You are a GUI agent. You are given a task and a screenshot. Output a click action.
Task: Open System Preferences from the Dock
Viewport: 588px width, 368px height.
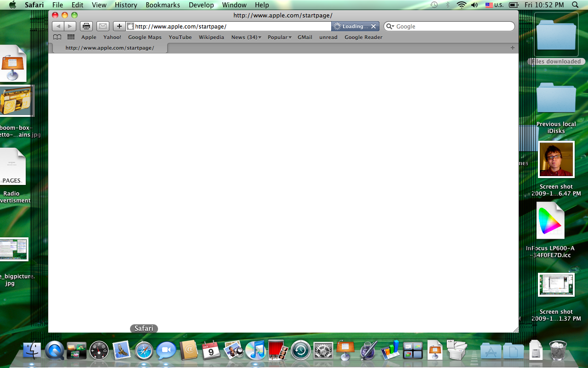point(323,351)
